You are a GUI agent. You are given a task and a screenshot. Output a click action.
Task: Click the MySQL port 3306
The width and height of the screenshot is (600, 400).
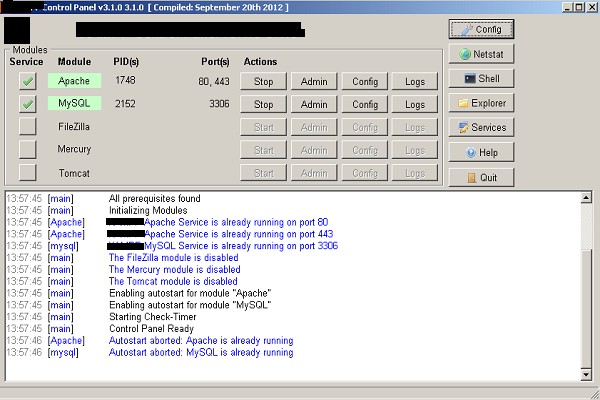[219, 104]
